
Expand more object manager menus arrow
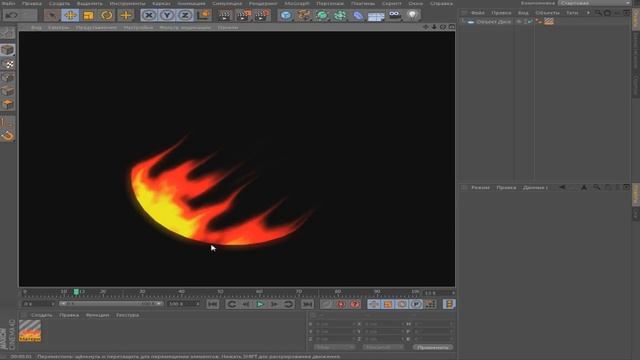coord(588,13)
